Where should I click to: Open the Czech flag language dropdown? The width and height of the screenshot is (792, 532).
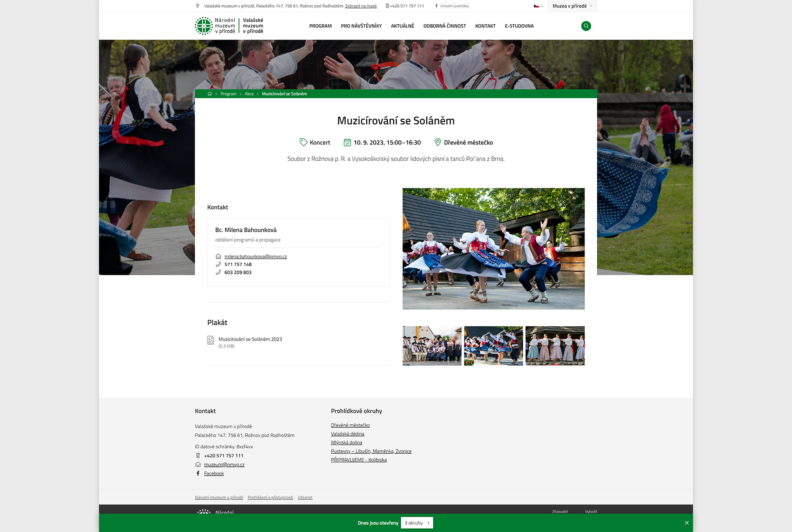point(538,6)
